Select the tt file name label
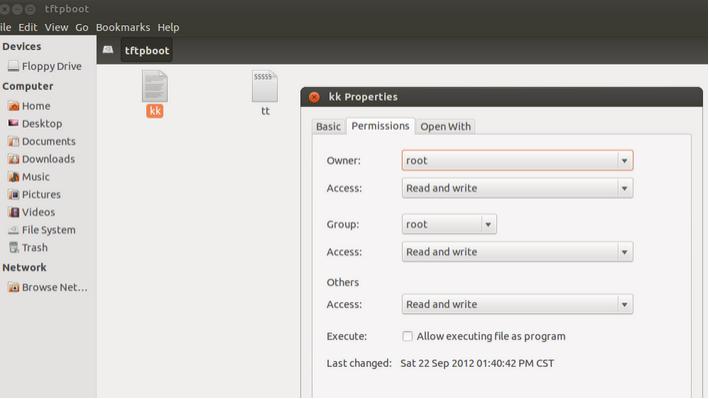Screen dimensions: 709x399 coord(265,111)
